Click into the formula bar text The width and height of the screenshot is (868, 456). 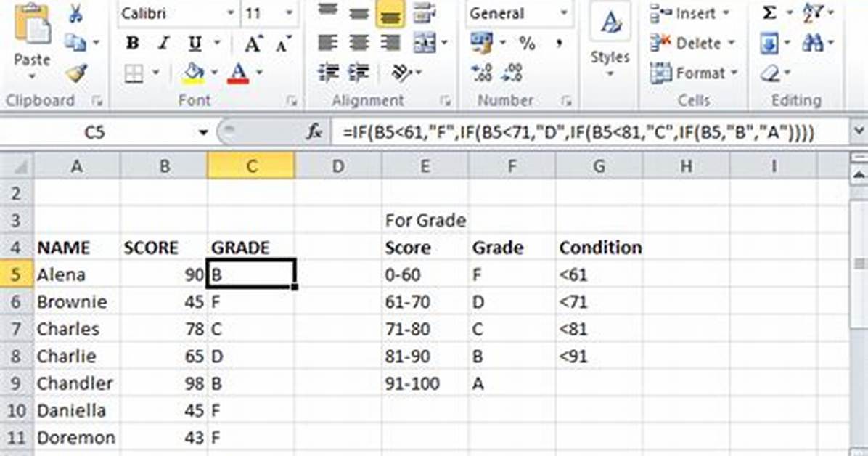coord(578,132)
